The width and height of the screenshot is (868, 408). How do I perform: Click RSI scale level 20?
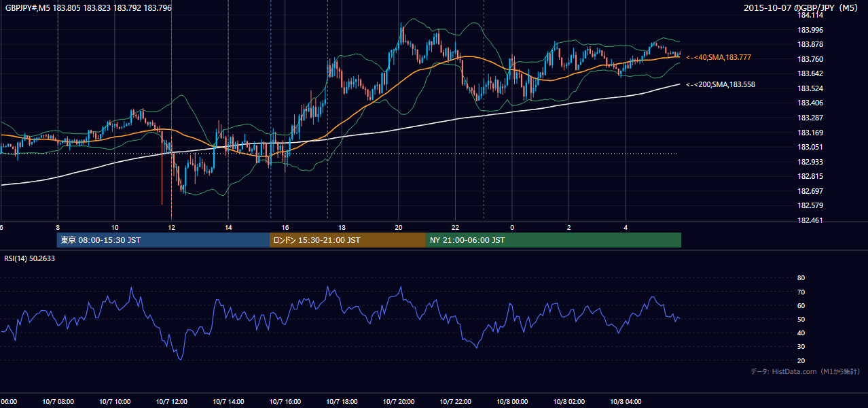pyautogui.click(x=801, y=360)
